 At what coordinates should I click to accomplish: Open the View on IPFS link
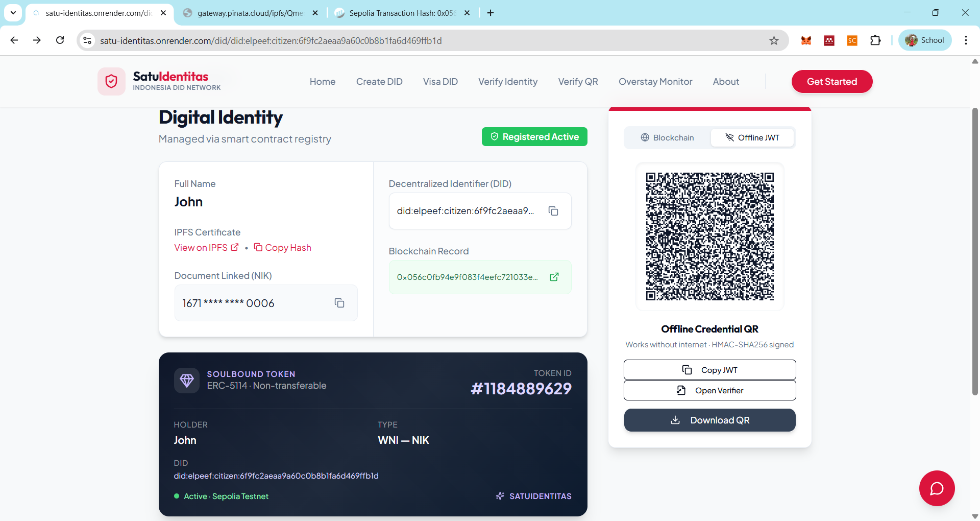coord(206,248)
